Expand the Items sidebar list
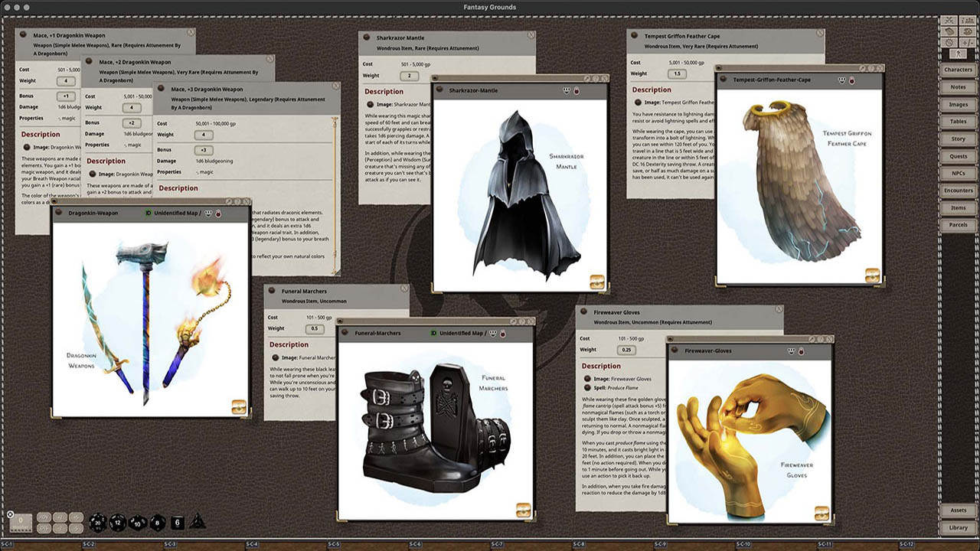This screenshot has height=551, width=980. click(958, 207)
